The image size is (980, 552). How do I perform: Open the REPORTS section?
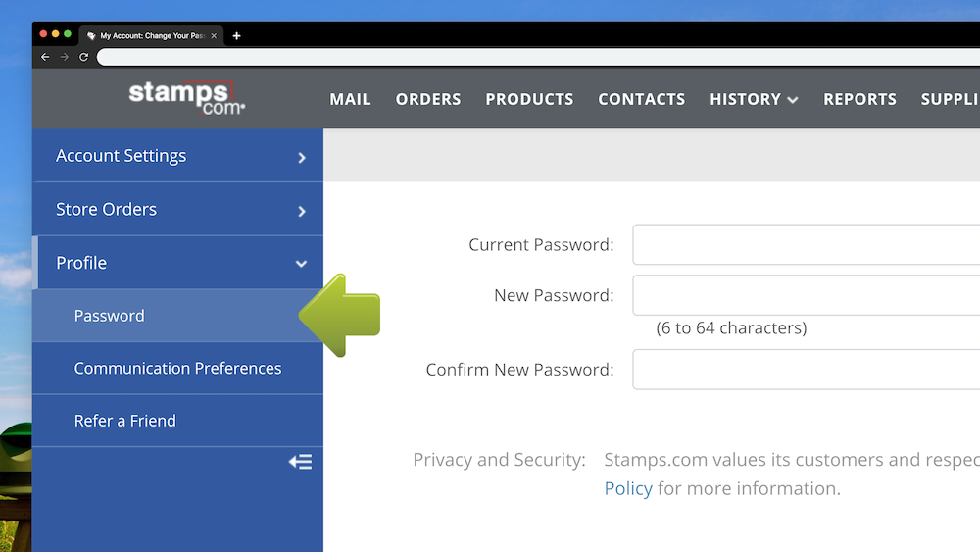pyautogui.click(x=859, y=99)
